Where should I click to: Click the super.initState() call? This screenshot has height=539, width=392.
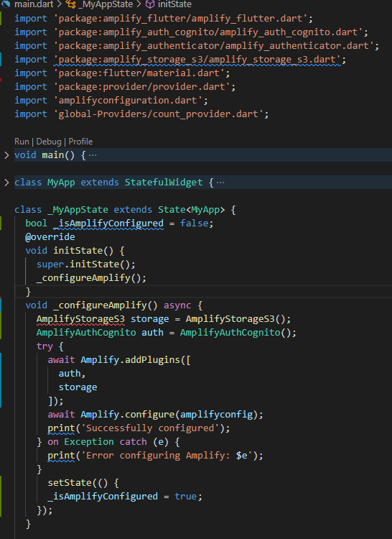[86, 264]
